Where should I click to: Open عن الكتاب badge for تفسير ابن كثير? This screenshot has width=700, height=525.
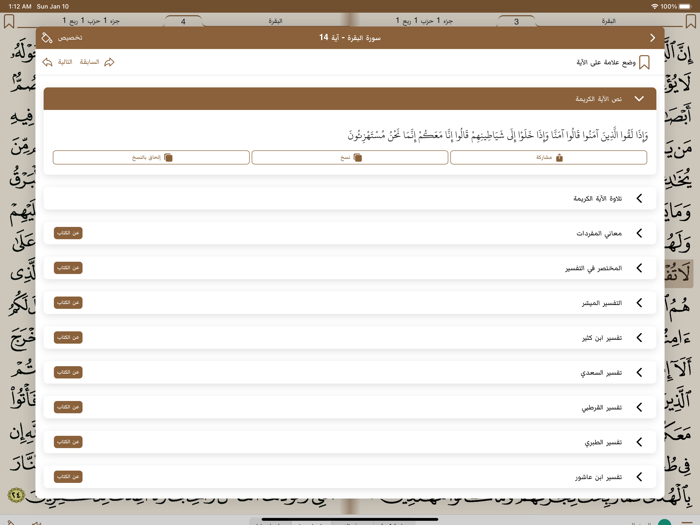68,338
